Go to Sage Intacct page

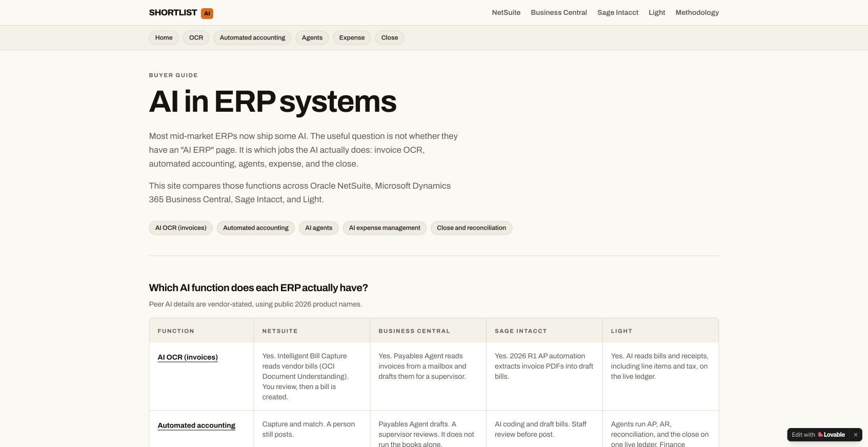click(x=618, y=12)
